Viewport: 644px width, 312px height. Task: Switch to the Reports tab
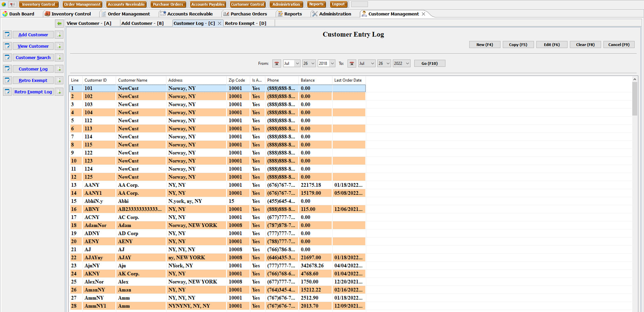(x=290, y=14)
